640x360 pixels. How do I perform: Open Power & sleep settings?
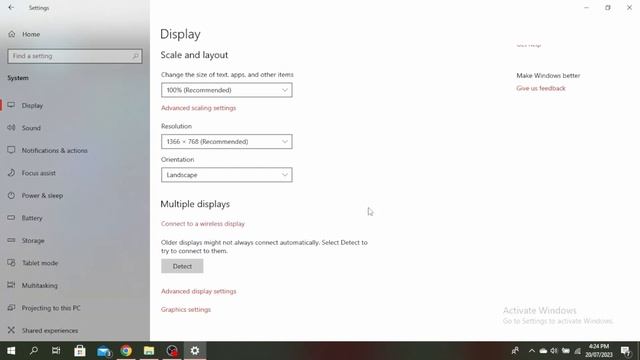[x=42, y=196]
